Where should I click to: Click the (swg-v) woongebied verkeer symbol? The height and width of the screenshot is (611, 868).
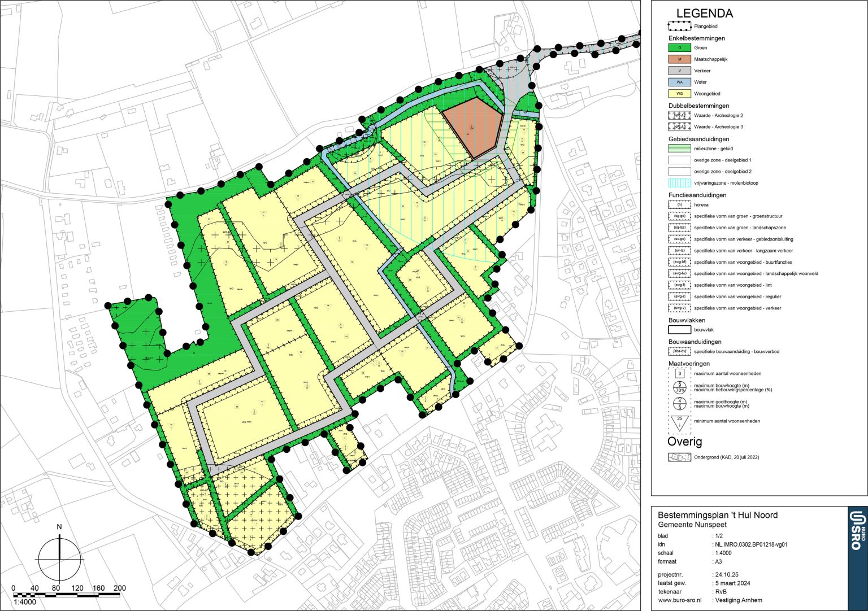click(679, 308)
